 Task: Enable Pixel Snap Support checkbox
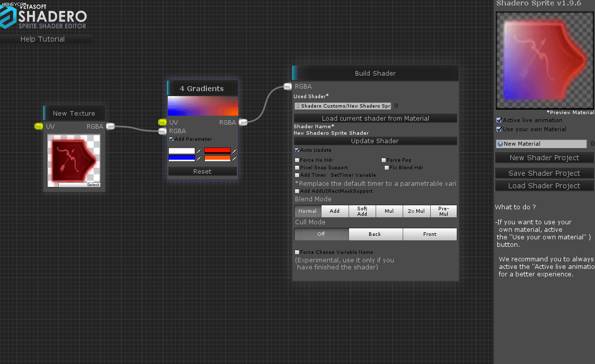click(297, 168)
